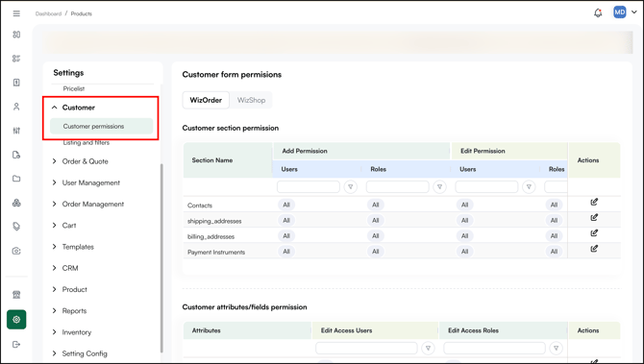Image resolution: width=644 pixels, height=364 pixels.
Task: Focus the Add Permission Users filter field
Action: coord(309,186)
